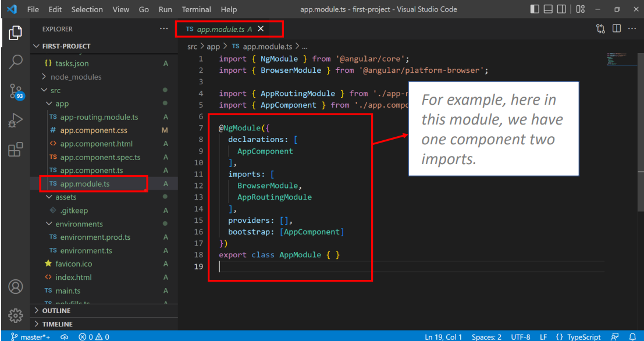Screen dimensions: 644x341
Task: Open the Manage gear icon
Action: pos(16,315)
